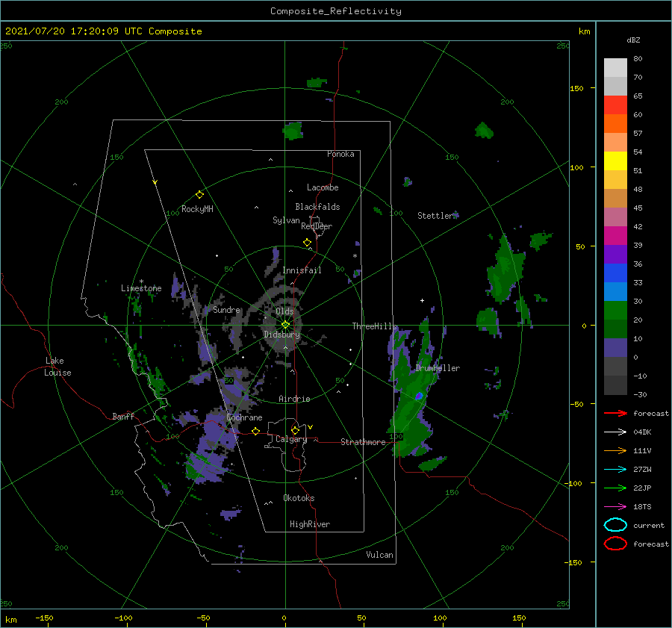This screenshot has height=628, width=672.
Task: Click the Ponoka city label
Action: 340,154
